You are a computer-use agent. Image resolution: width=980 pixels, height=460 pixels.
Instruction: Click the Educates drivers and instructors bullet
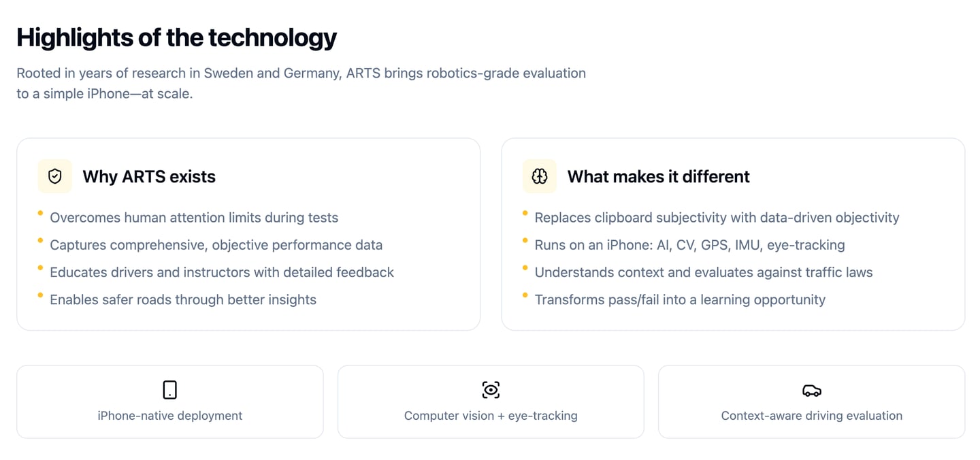click(x=222, y=272)
